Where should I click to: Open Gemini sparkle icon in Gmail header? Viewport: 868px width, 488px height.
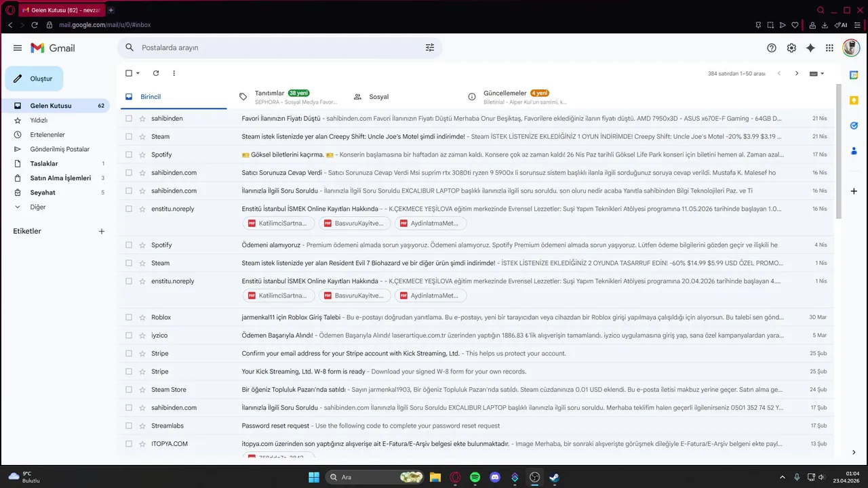coord(810,48)
